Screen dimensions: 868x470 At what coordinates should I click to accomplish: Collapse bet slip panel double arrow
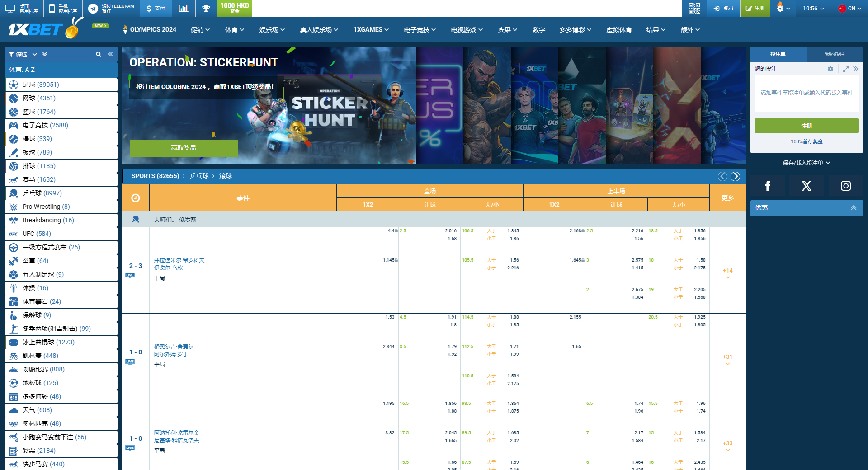click(x=855, y=69)
